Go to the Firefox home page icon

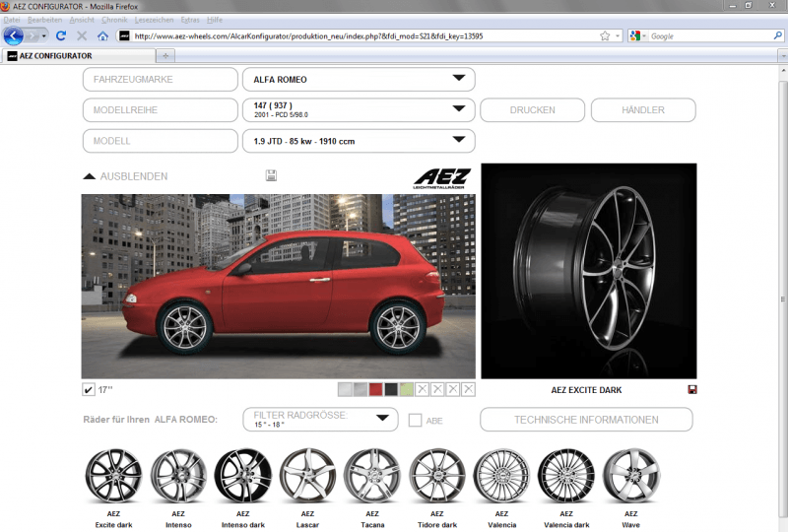pos(102,35)
